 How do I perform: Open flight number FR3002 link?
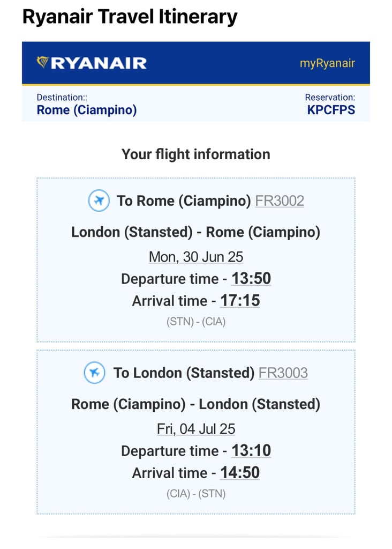(x=280, y=201)
